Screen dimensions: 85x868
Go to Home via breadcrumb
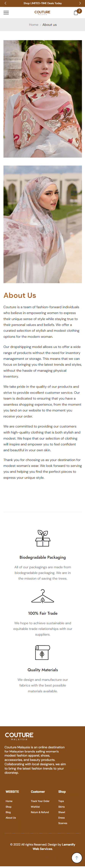click(x=34, y=25)
